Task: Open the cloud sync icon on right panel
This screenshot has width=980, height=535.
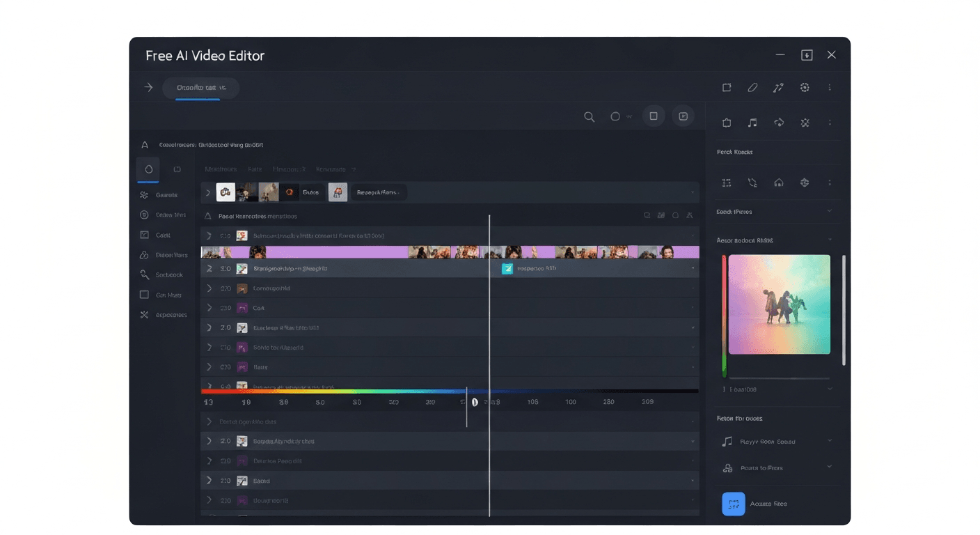Action: pos(778,123)
